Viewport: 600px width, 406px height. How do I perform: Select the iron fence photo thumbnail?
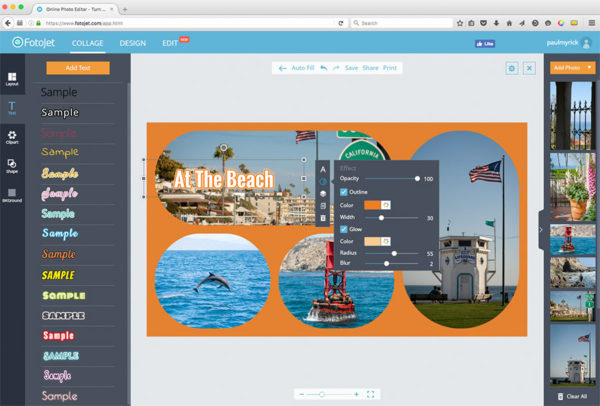tap(572, 115)
